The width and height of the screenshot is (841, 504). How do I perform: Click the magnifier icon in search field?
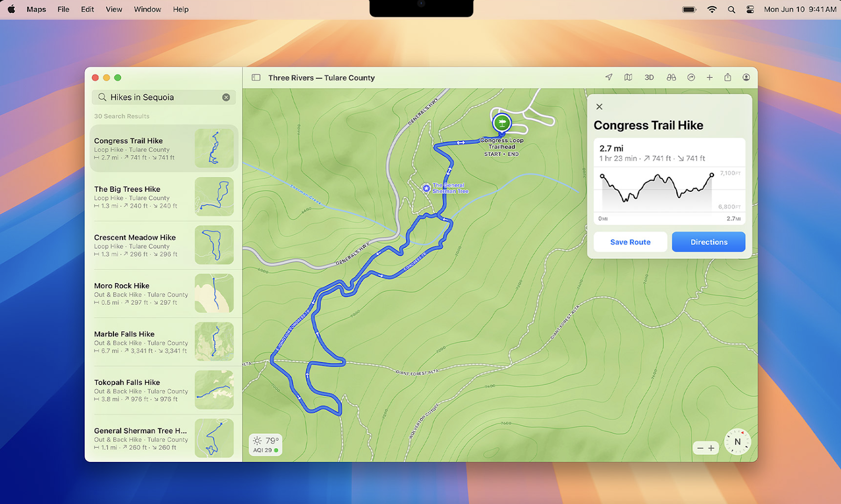(x=102, y=97)
